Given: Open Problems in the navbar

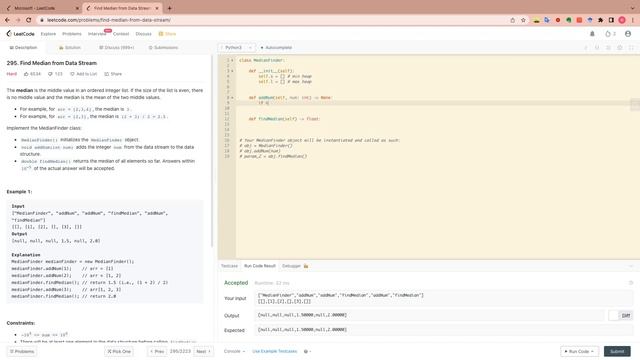Looking at the screenshot, I should click(72, 34).
